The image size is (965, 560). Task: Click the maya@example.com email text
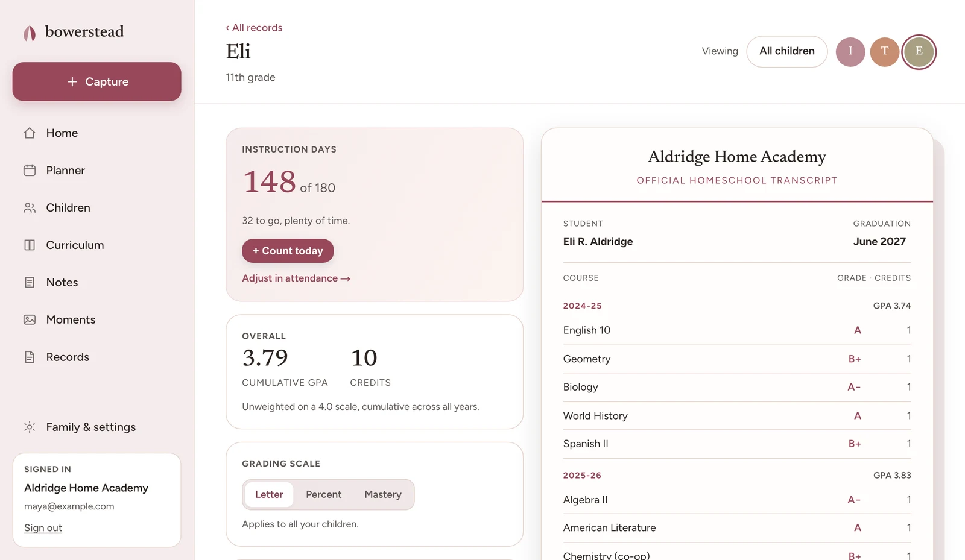[x=69, y=507]
